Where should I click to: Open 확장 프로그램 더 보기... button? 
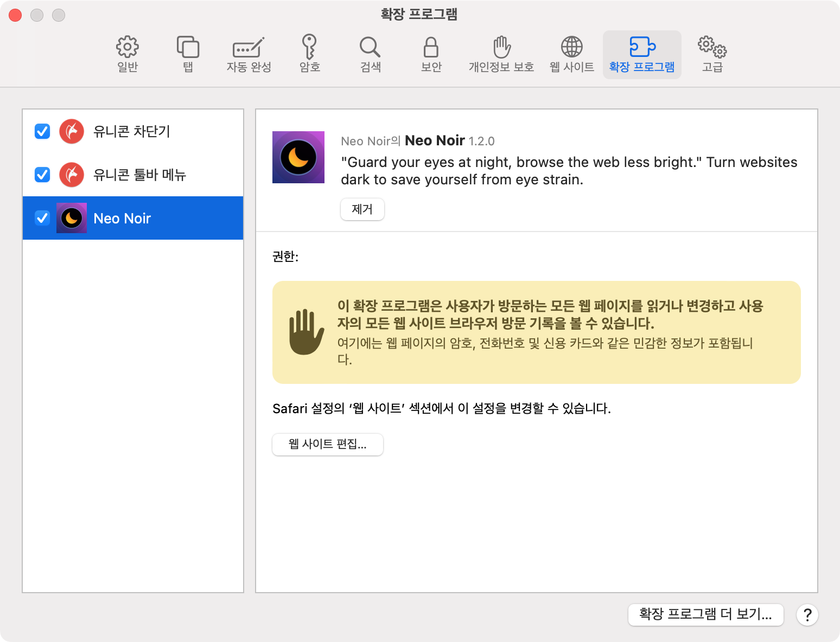(x=705, y=614)
